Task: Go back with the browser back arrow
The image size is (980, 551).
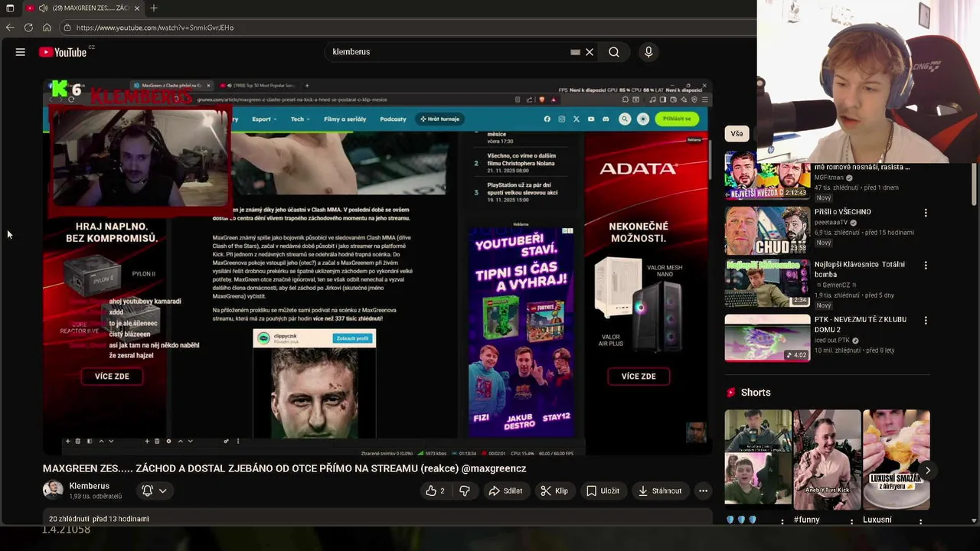Action: [10, 28]
